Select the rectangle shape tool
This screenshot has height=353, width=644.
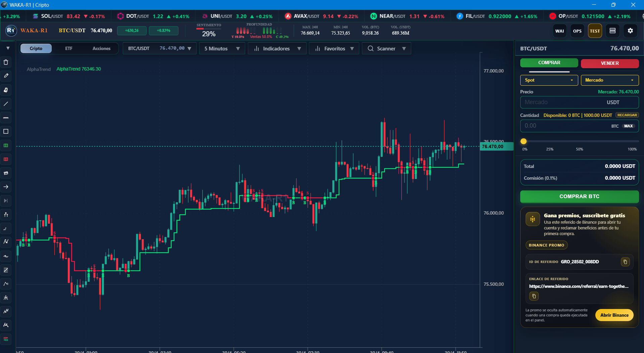coord(6,131)
